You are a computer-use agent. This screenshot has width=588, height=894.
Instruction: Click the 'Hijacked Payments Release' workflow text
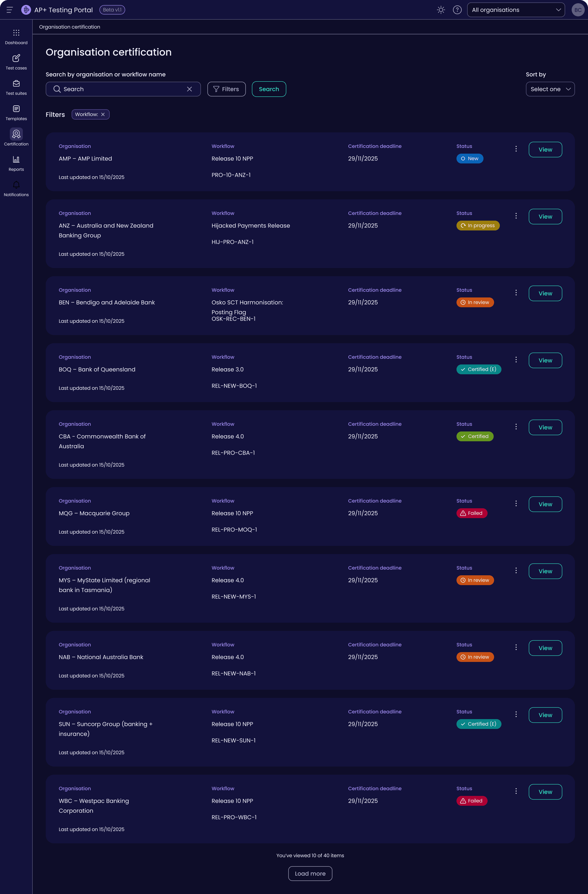pos(250,225)
